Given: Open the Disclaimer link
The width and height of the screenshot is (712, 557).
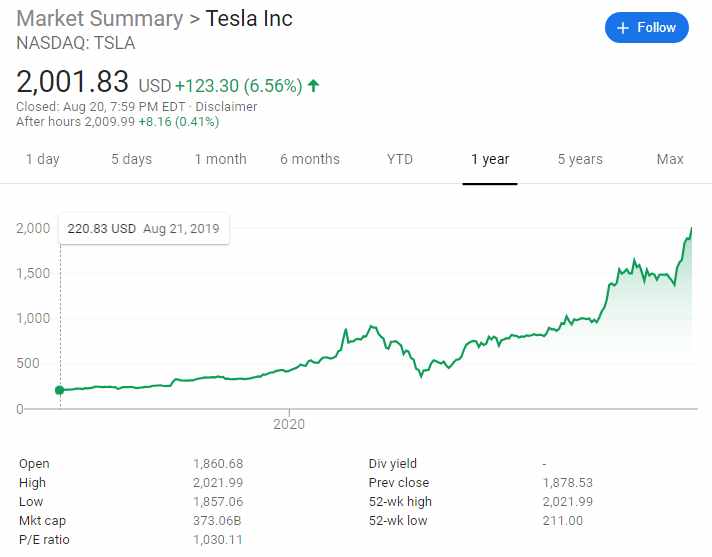Looking at the screenshot, I should pyautogui.click(x=226, y=107).
